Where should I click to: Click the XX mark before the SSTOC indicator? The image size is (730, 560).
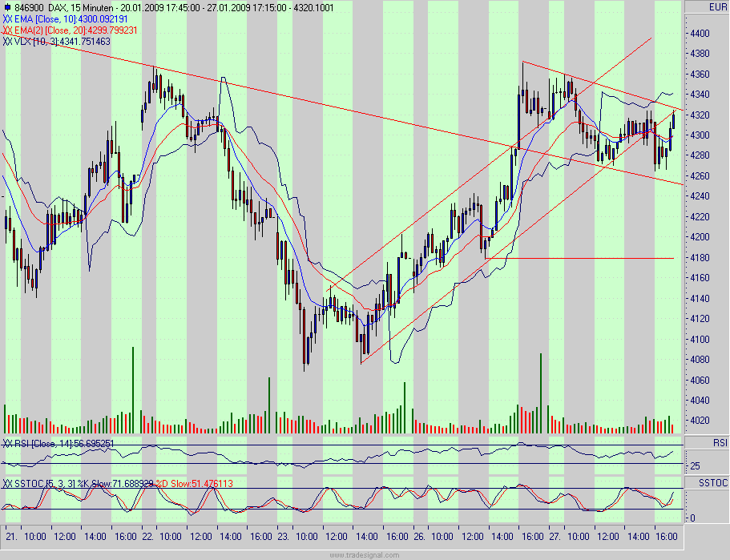click(7, 483)
